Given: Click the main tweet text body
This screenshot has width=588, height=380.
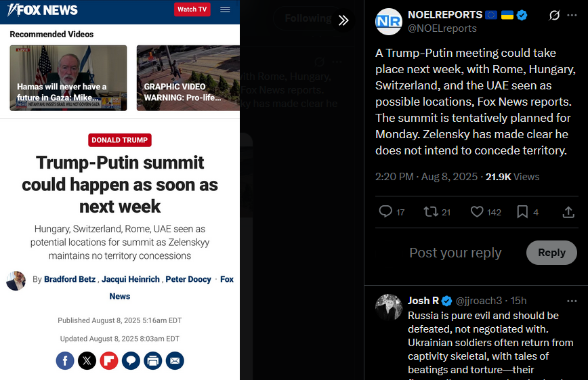Looking at the screenshot, I should tap(476, 102).
